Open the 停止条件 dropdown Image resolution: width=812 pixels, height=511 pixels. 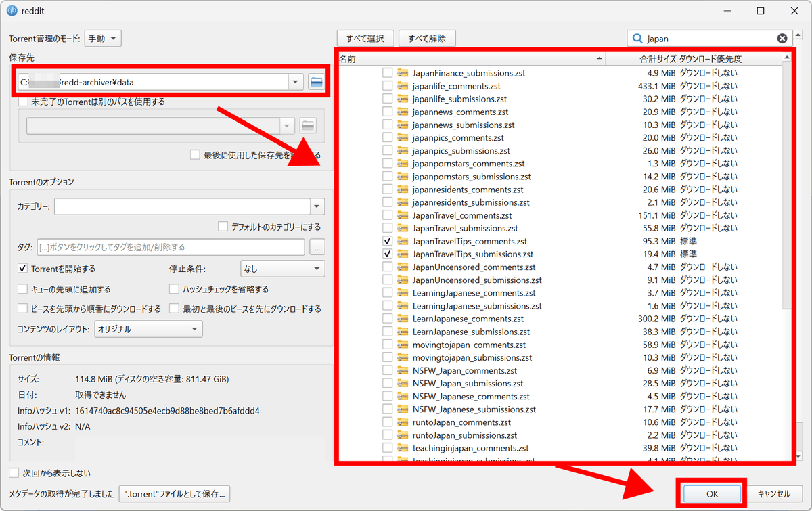(282, 269)
